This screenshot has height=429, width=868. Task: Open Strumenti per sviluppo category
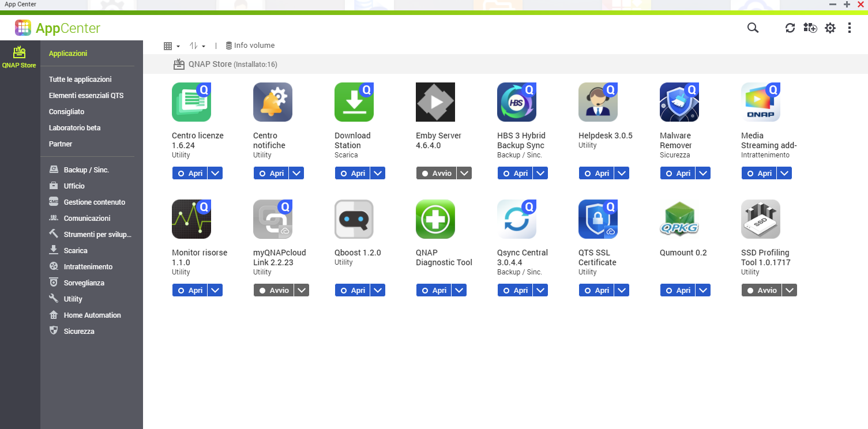tap(91, 235)
